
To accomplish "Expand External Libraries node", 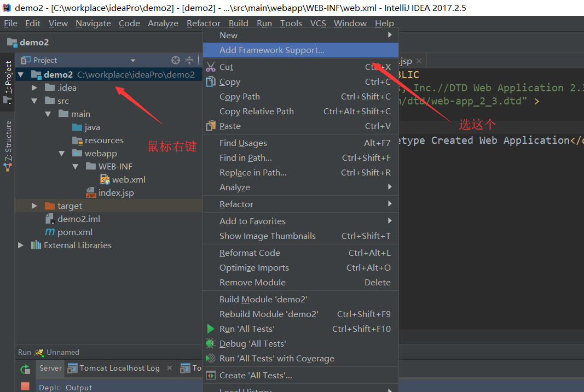I will click(21, 245).
